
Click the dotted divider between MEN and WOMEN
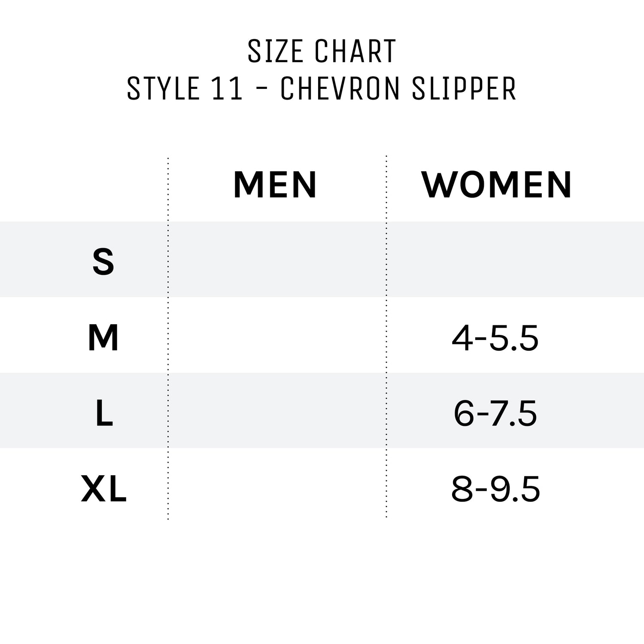[386, 339]
